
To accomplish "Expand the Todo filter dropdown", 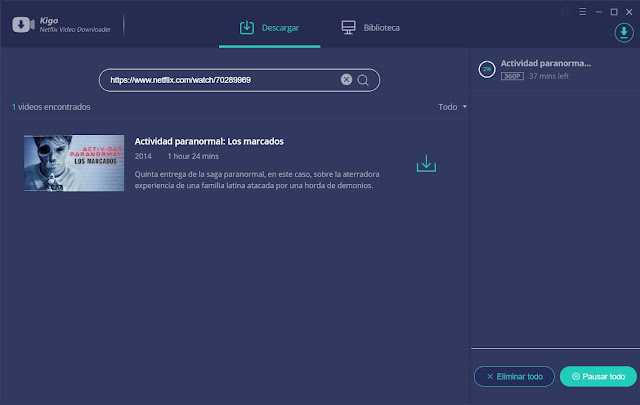I will pos(452,107).
